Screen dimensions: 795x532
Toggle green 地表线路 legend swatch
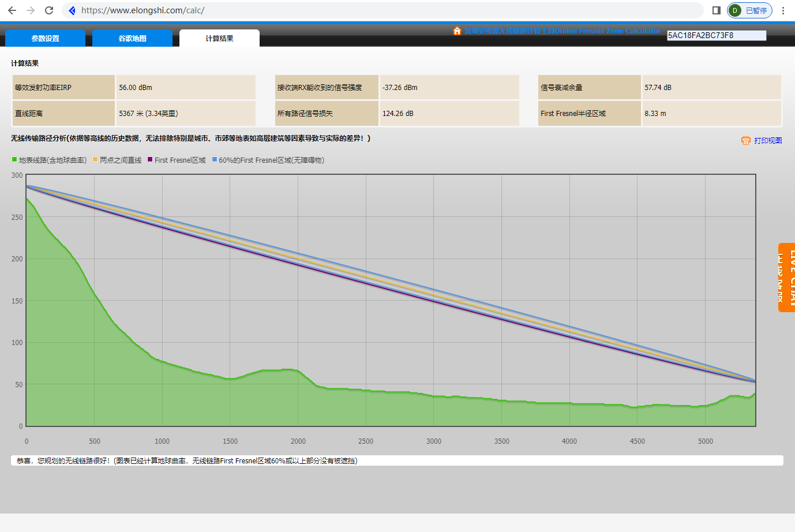point(14,160)
